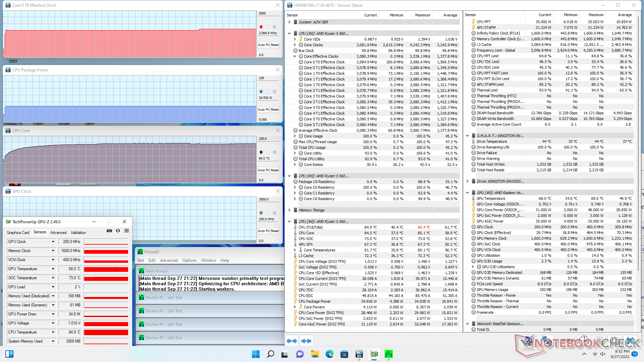The image size is (644, 362).
Task: Click the HWiNFO collapse columns arrows icon
Action: [306, 341]
